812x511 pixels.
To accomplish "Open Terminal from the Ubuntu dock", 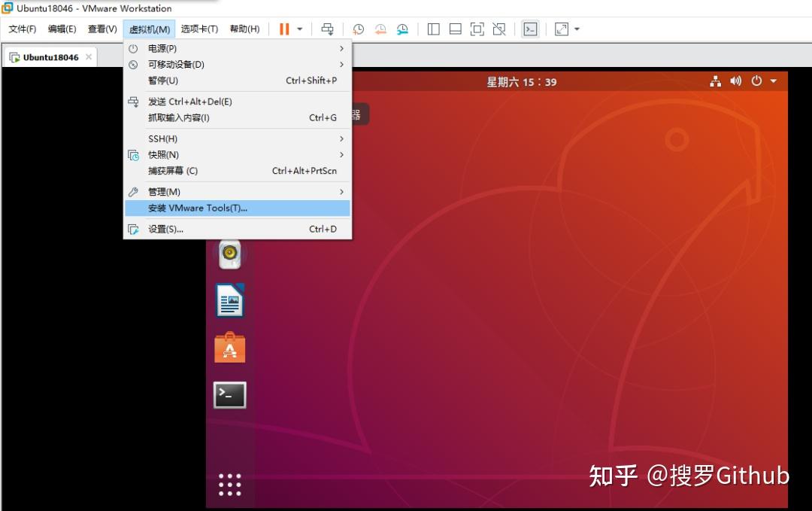I will pyautogui.click(x=230, y=395).
